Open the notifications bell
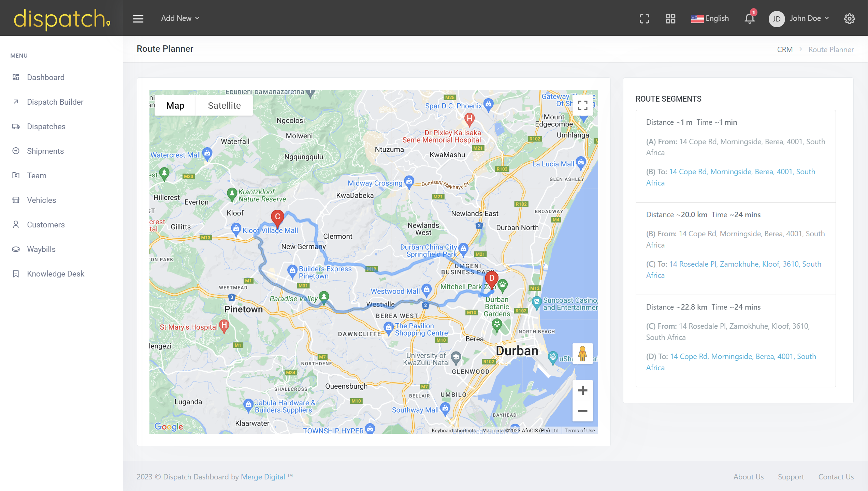This screenshot has height=491, width=868. [x=749, y=18]
